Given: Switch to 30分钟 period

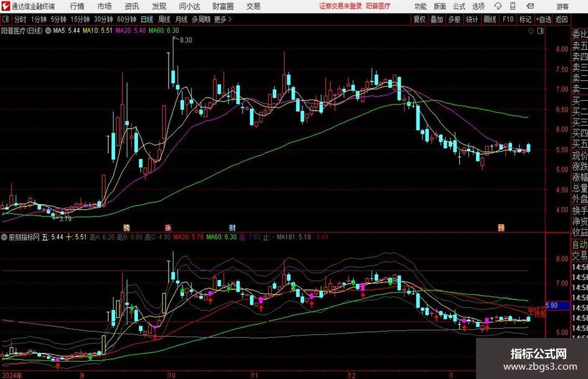Looking at the screenshot, I should [x=103, y=19].
